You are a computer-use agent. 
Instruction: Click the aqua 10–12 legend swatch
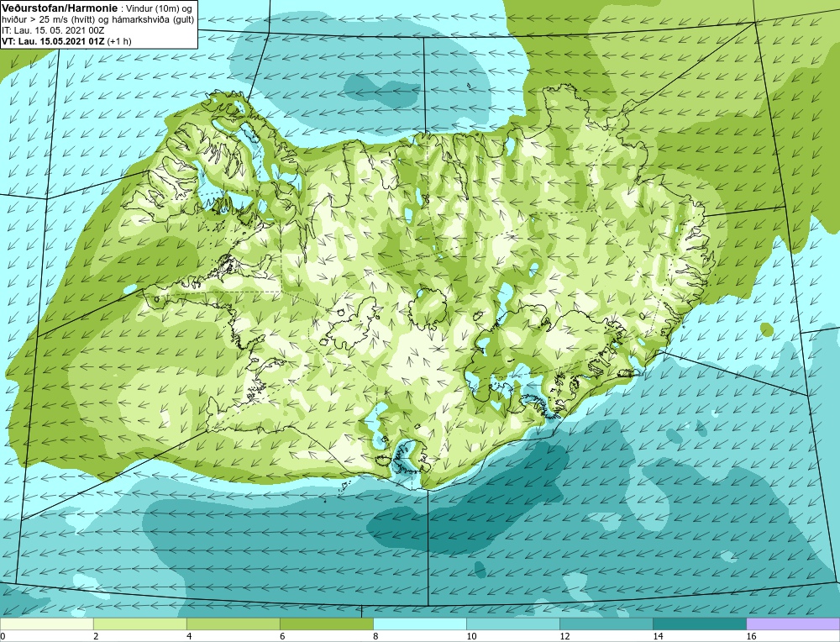pyautogui.click(x=512, y=624)
